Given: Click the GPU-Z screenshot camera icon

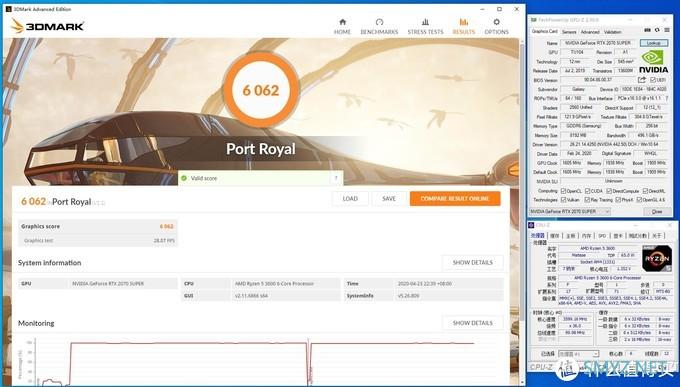Looking at the screenshot, I should coord(647,30).
